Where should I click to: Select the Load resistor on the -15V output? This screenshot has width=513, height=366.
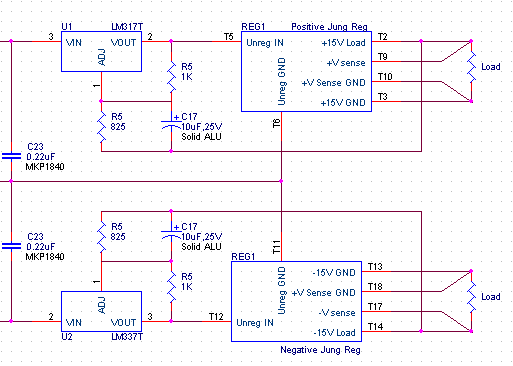[471, 297]
